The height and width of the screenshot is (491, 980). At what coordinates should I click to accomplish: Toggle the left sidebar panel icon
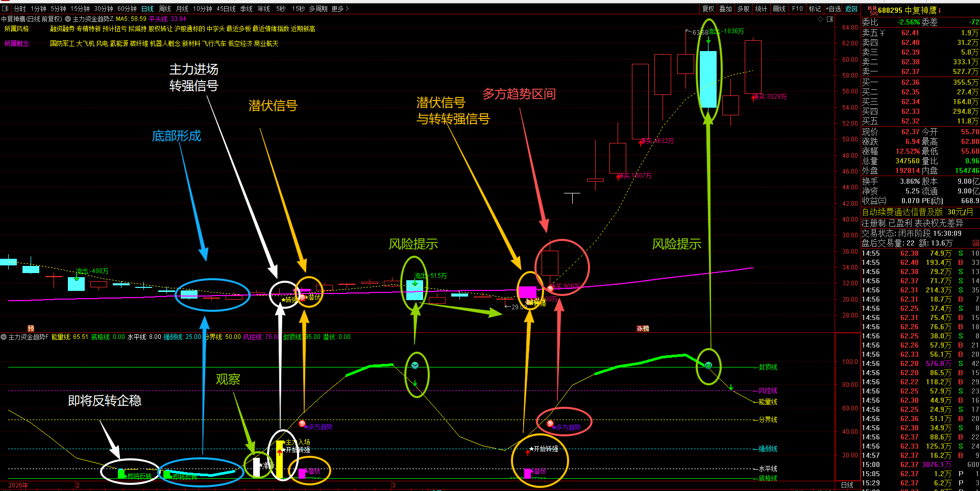click(x=5, y=9)
